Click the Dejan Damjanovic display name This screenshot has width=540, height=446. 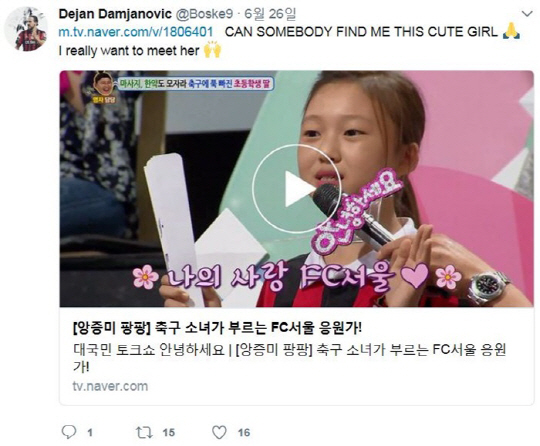pos(115,14)
